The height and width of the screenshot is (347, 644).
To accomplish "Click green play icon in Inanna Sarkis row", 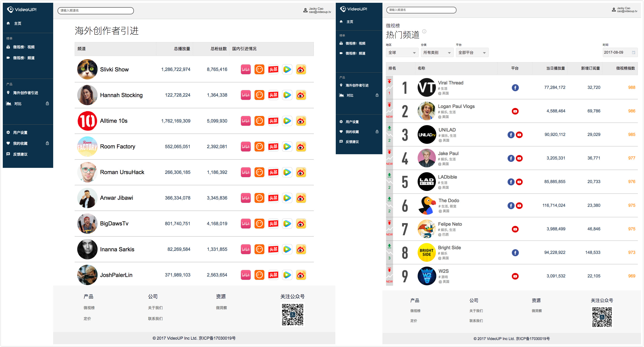I will point(287,249).
